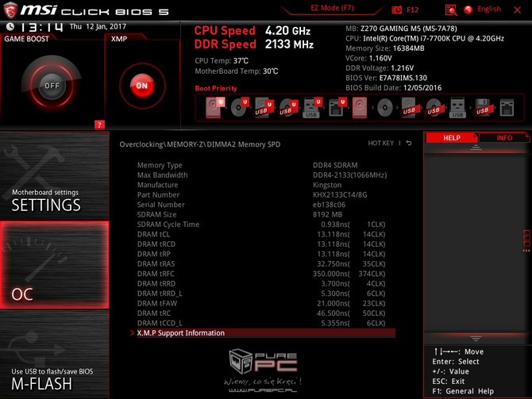532x399 pixels.
Task: Select the SDRAM Cycle Time row
Action: pyautogui.click(x=266, y=224)
